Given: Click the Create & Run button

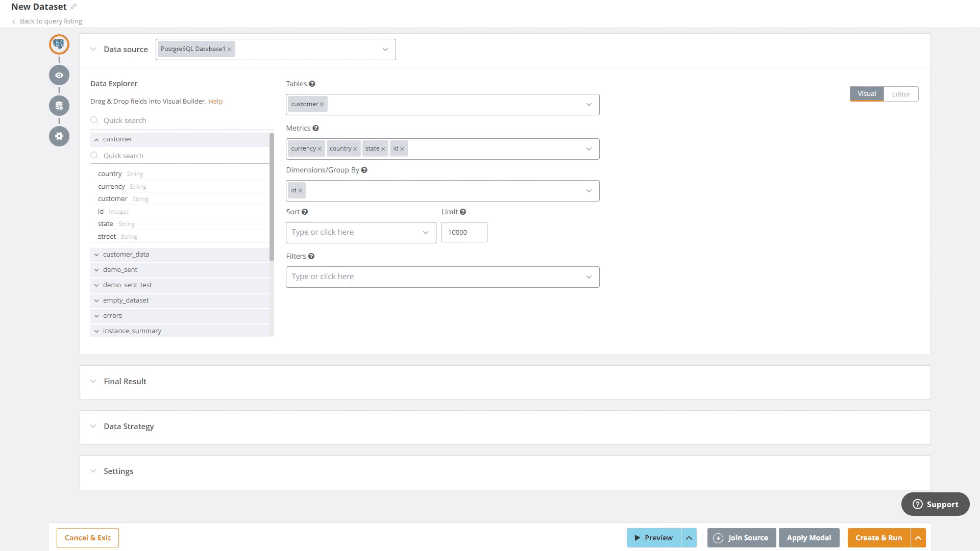Looking at the screenshot, I should coord(879,537).
